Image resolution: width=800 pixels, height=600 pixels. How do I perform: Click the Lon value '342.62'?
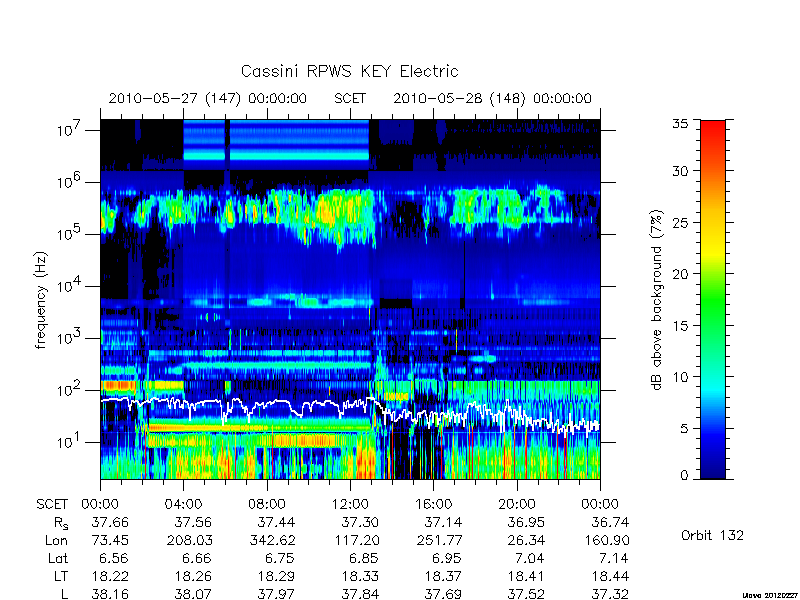272,540
